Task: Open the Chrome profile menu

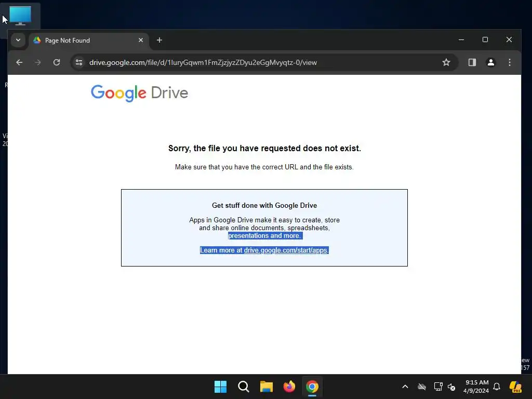Action: click(490, 62)
